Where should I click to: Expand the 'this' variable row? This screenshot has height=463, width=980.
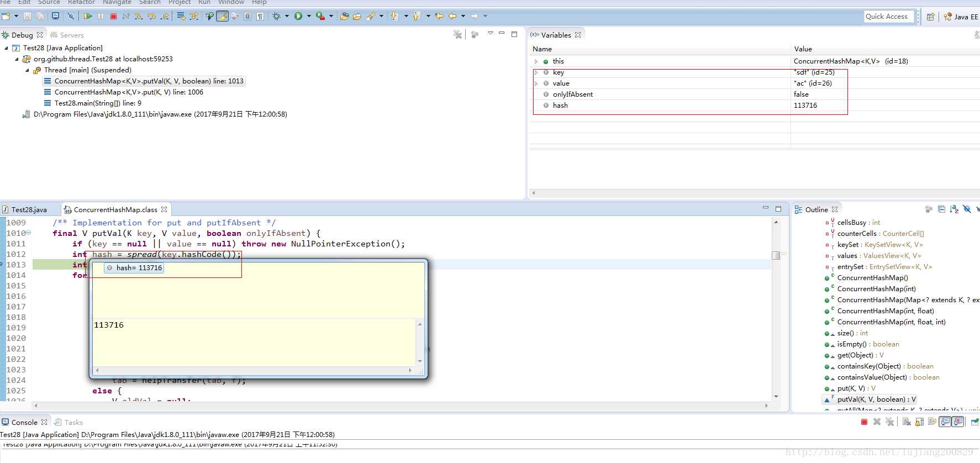(536, 61)
